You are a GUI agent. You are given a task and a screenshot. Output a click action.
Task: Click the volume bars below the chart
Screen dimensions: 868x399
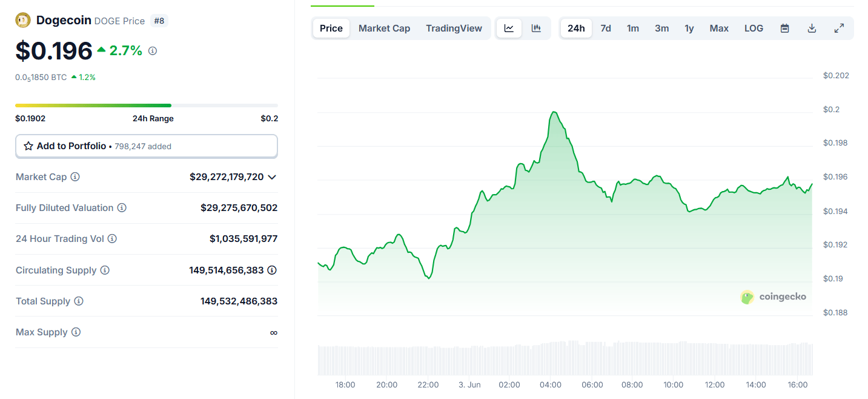pos(565,358)
